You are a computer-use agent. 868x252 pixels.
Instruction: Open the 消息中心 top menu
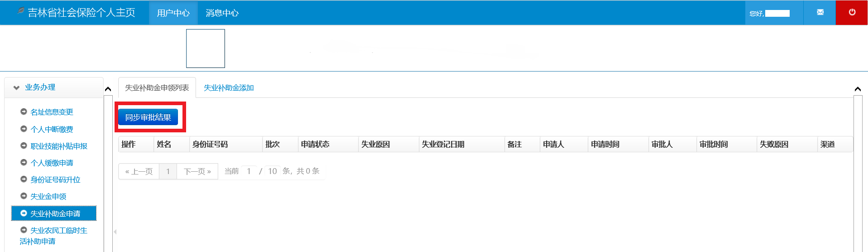(x=222, y=13)
